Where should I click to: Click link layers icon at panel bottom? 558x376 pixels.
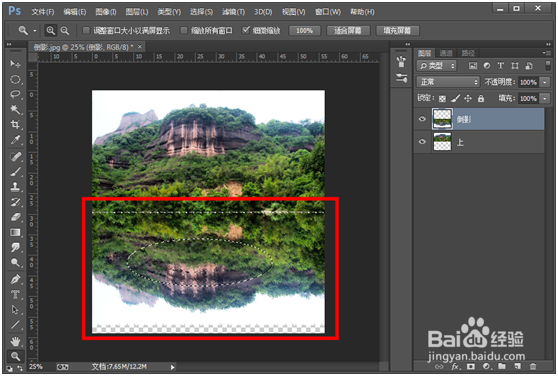[439, 366]
